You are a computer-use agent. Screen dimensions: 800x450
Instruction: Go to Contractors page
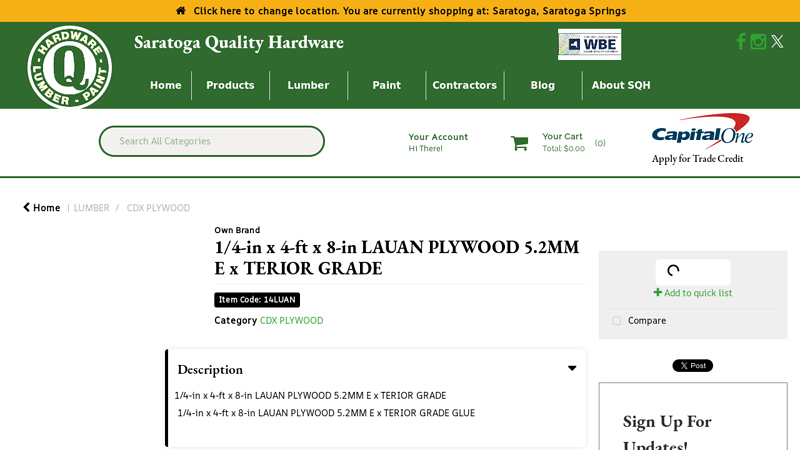tap(464, 85)
